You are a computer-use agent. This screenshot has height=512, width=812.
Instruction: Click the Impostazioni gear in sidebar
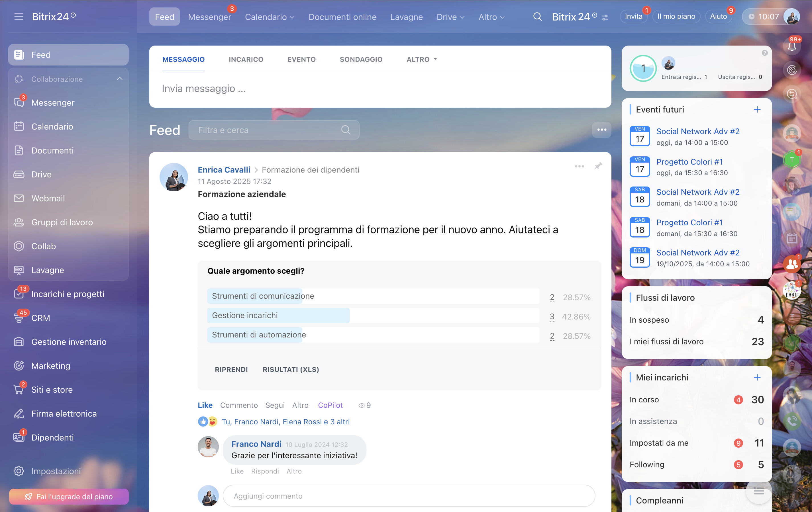point(19,471)
